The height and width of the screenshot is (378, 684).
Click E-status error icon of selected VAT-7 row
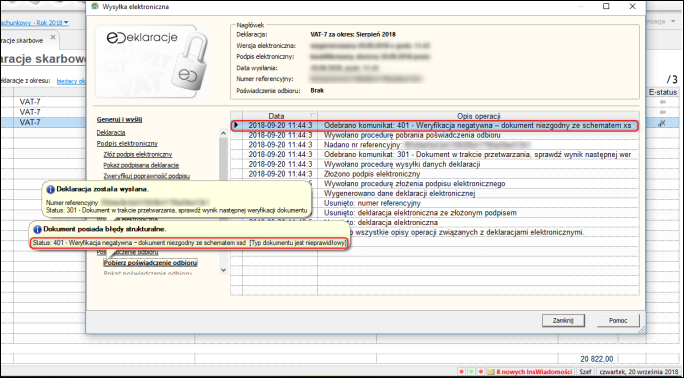click(662, 123)
